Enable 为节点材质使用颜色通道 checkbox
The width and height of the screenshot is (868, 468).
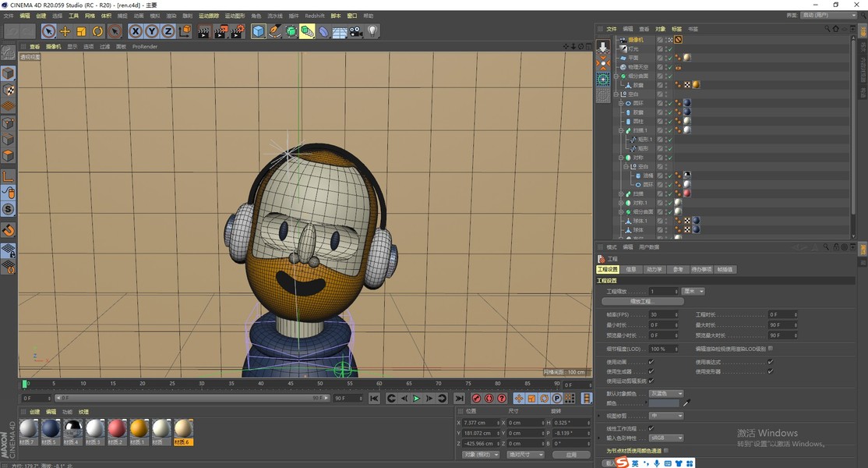point(666,451)
